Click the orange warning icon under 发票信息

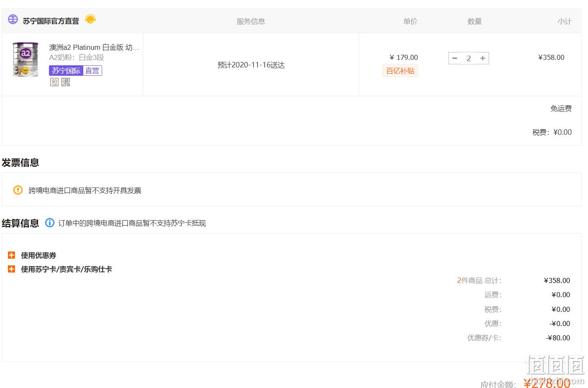tap(18, 190)
